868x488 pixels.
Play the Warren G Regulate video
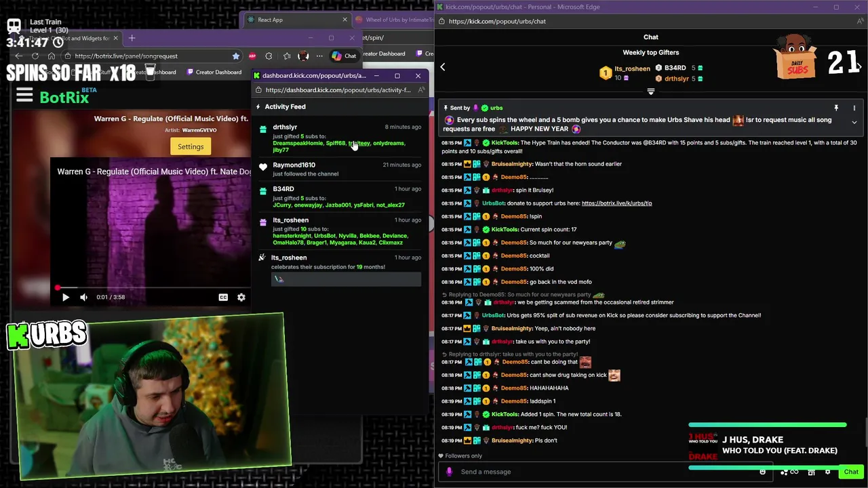(65, 297)
